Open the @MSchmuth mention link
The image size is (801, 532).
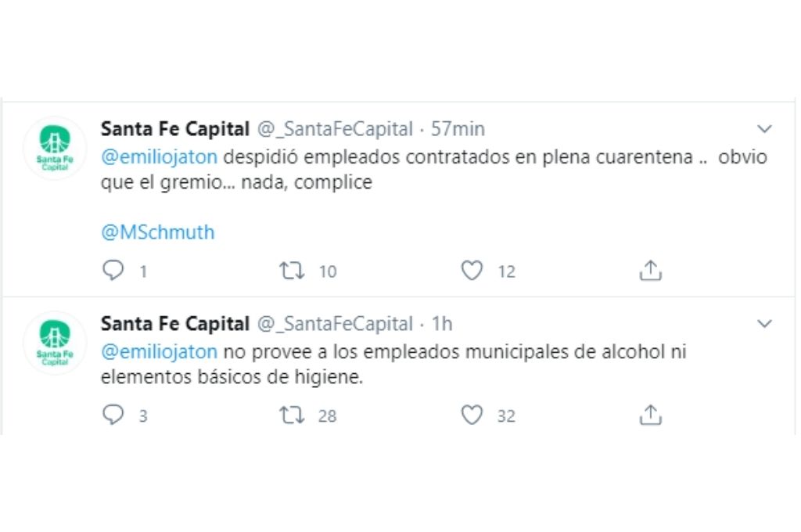[x=157, y=232]
